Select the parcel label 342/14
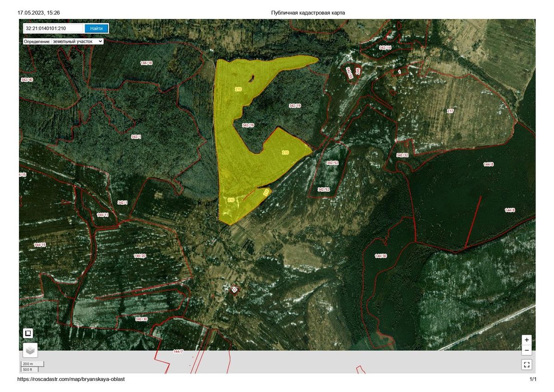The width and height of the screenshot is (554, 392). [x=385, y=48]
